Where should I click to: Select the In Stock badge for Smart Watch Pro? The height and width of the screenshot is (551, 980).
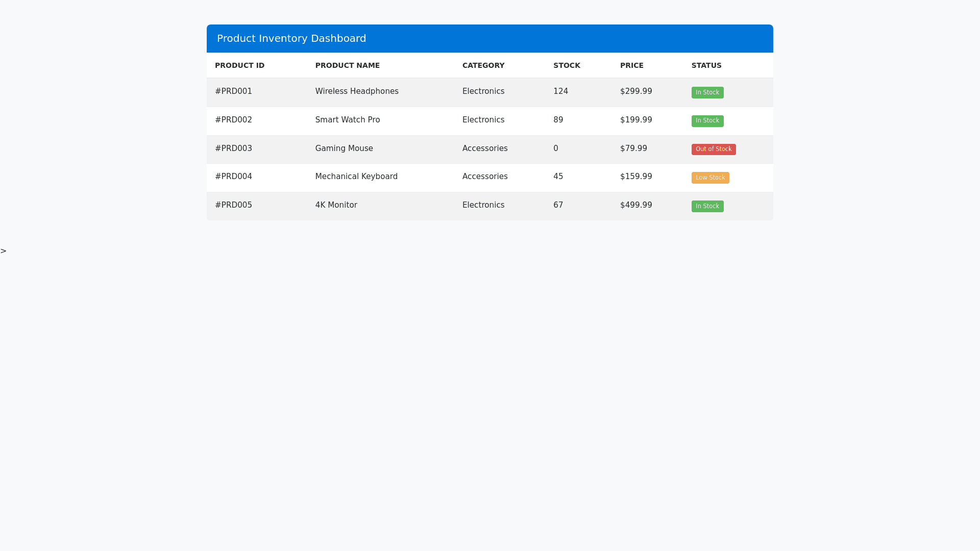coord(707,121)
